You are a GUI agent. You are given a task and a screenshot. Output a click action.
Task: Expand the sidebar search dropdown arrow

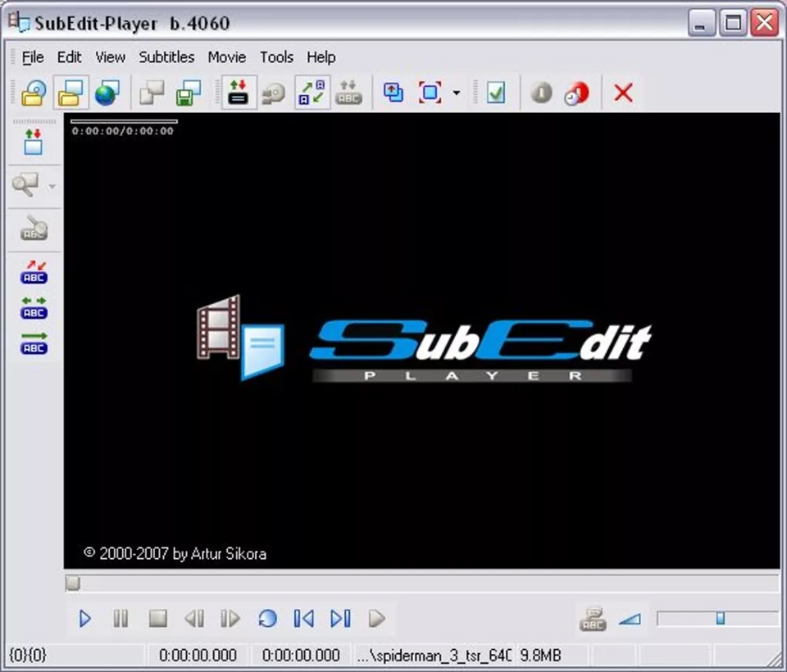52,187
